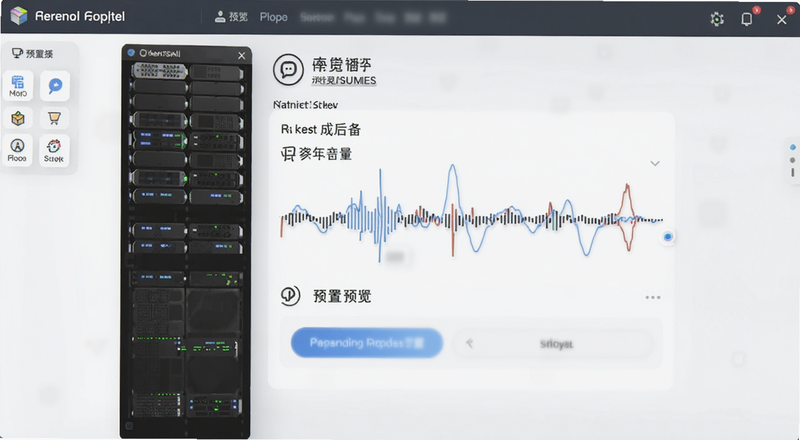The width and height of the screenshot is (800, 440).
Task: Open the Plope menu
Action: 273,17
